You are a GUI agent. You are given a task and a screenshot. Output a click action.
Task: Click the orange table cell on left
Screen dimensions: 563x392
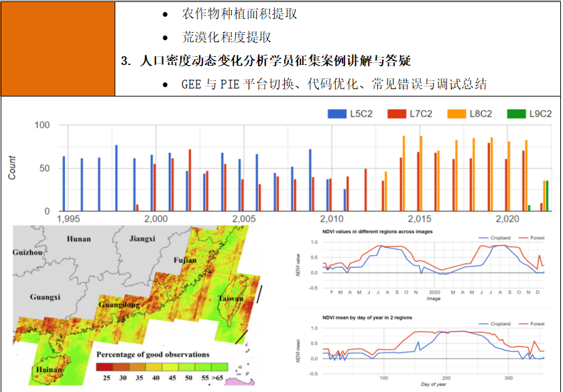tap(58, 49)
